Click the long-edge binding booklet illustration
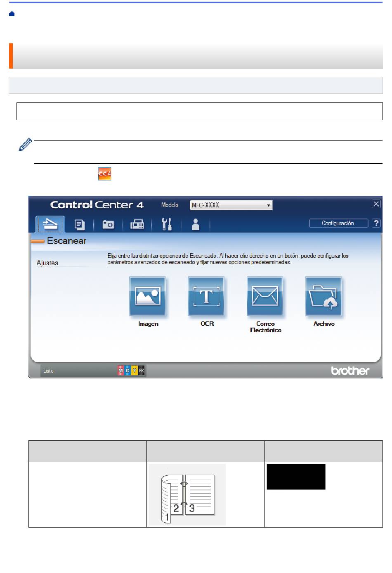392x573 pixels. pyautogui.click(x=187, y=495)
